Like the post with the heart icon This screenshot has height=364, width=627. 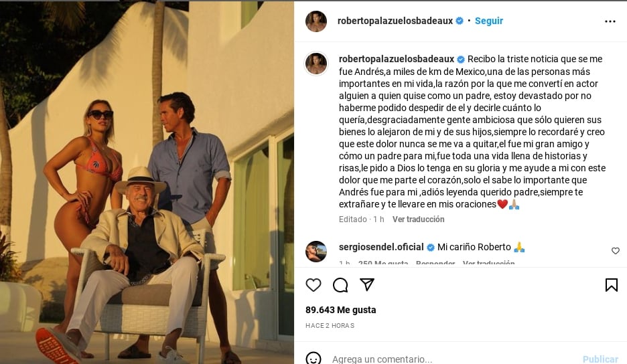coord(313,285)
